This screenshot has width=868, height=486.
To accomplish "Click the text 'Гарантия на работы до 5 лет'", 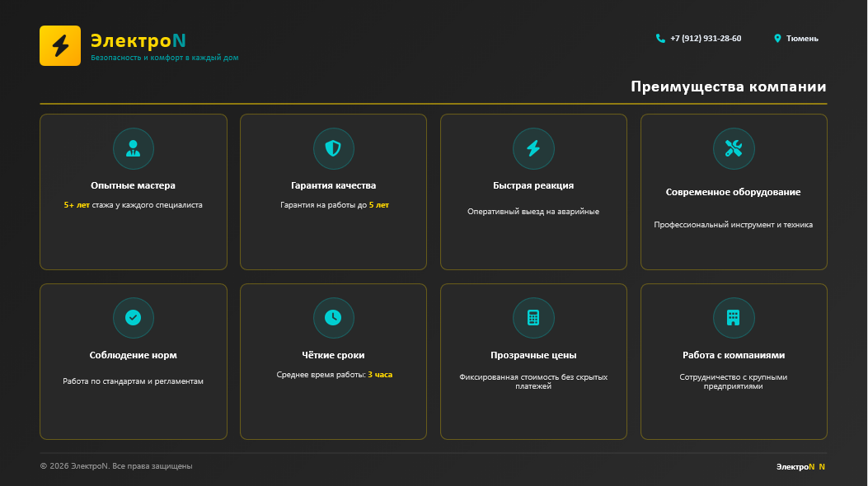I will coord(335,204).
